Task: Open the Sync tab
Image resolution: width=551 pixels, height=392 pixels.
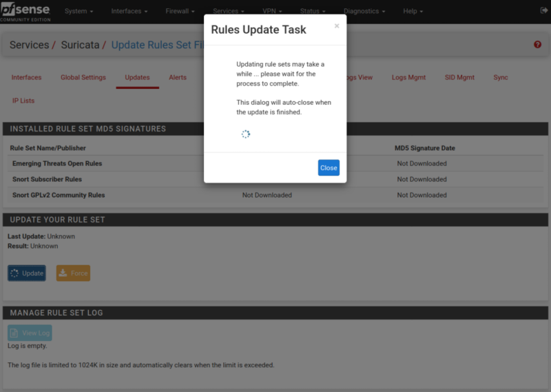Action: pyautogui.click(x=501, y=77)
